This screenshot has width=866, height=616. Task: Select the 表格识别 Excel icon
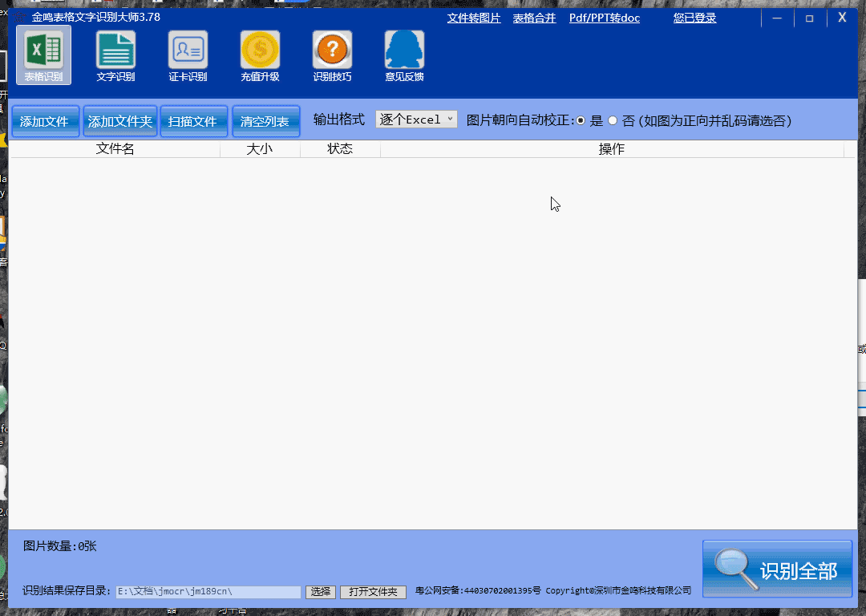coord(43,55)
